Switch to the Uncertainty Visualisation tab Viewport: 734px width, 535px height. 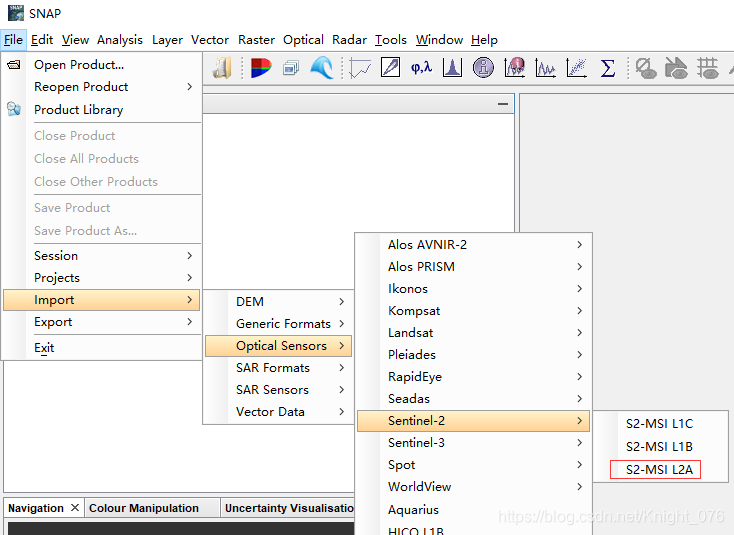pos(289,508)
